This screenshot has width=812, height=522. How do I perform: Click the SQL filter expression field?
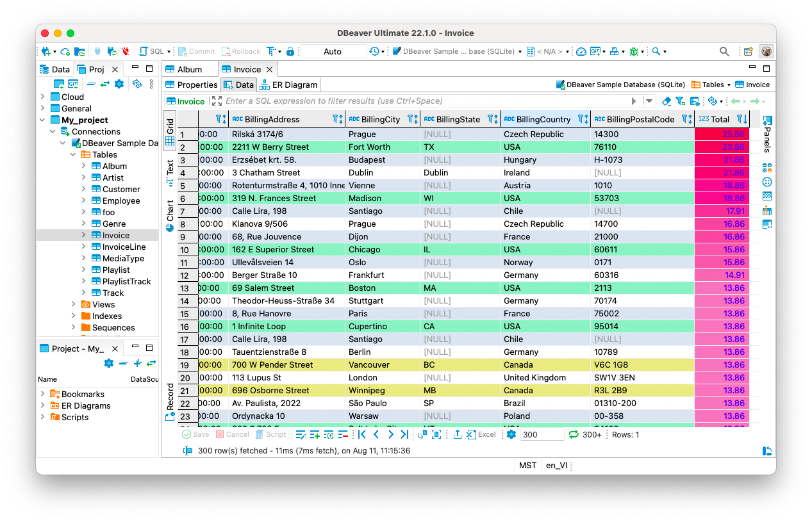coord(423,101)
